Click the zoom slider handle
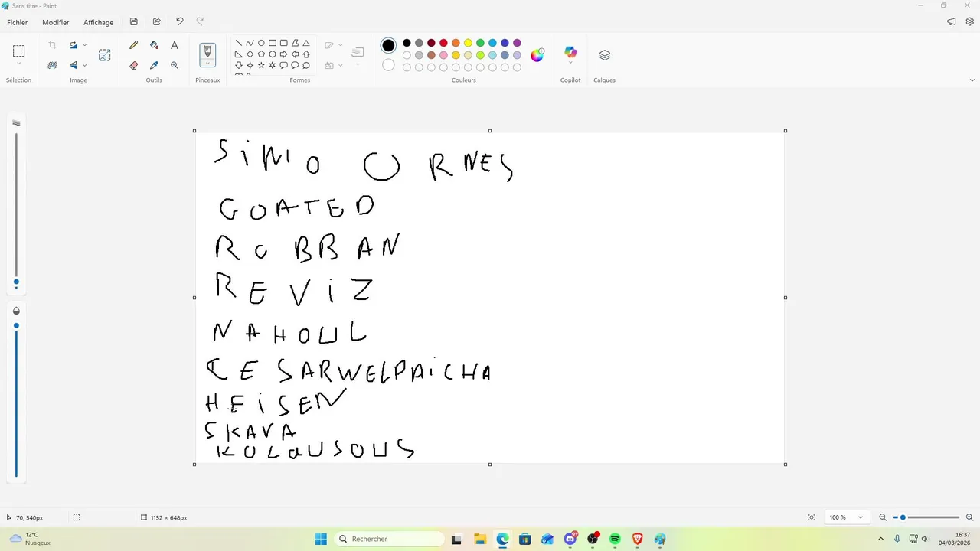 tap(903, 517)
